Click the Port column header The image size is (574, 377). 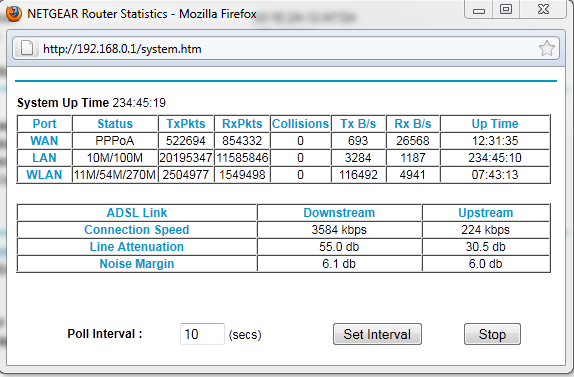coord(44,124)
